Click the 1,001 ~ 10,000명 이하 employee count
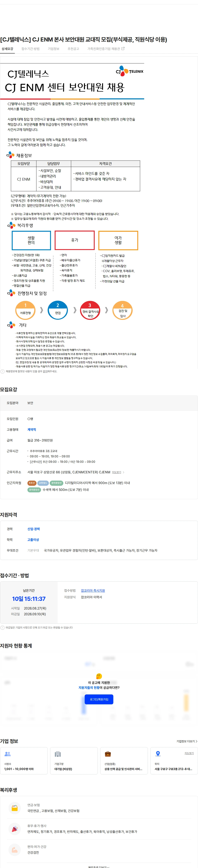The width and height of the screenshot is (198, 868). pos(19,769)
